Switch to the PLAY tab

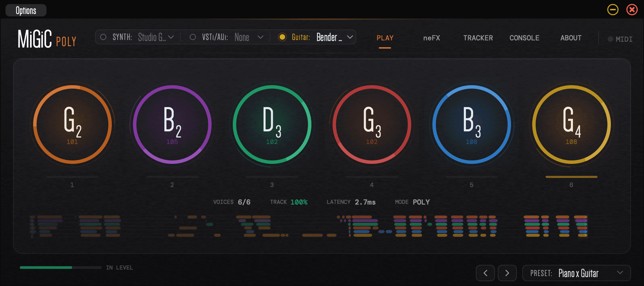click(385, 38)
